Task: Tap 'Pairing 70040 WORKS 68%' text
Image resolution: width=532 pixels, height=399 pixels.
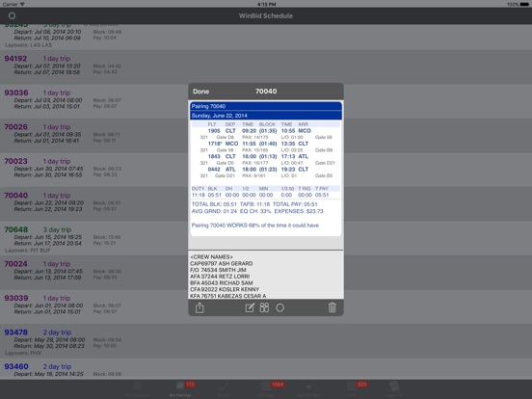Action: [255, 226]
